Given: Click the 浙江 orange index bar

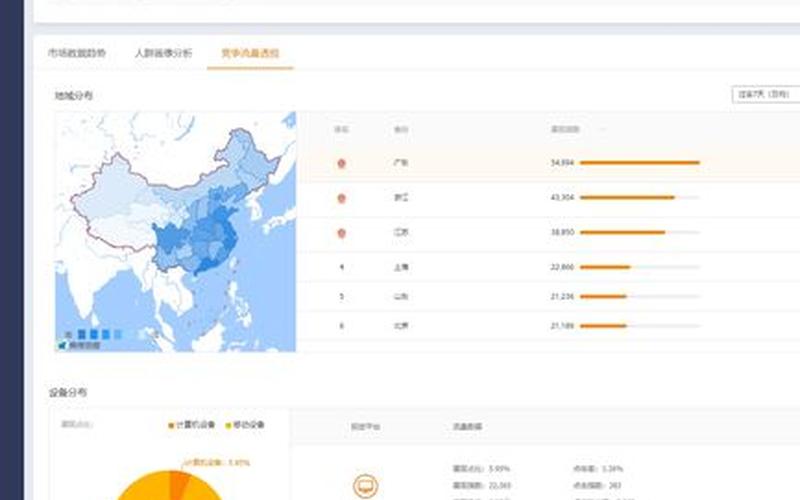Looking at the screenshot, I should 628,197.
